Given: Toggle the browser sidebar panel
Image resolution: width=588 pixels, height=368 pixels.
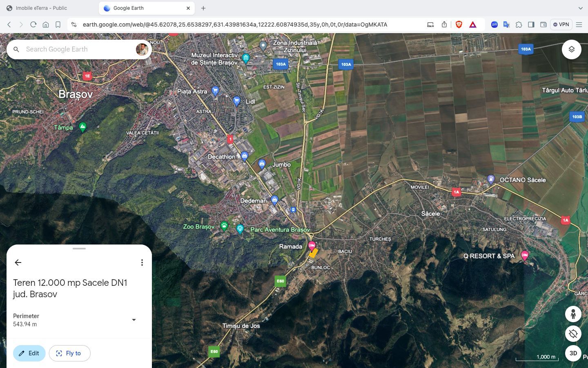Looking at the screenshot, I should coord(531,25).
